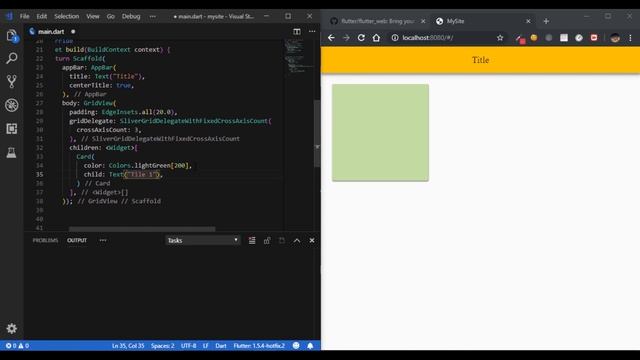Reload the localhost page

361,38
